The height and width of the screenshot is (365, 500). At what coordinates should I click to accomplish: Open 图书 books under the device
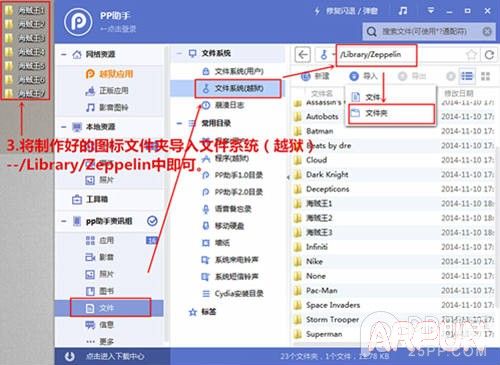point(100,291)
